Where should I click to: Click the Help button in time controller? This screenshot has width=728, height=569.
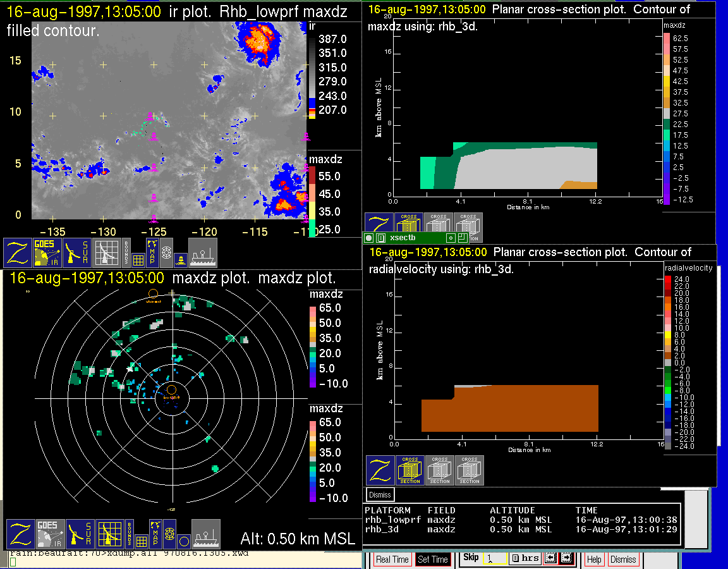[594, 560]
